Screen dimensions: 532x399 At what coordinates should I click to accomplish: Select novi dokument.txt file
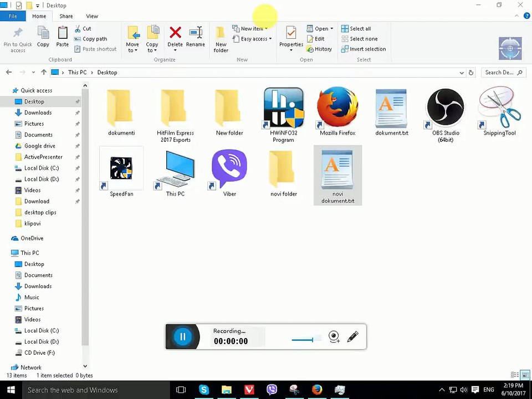[337, 176]
